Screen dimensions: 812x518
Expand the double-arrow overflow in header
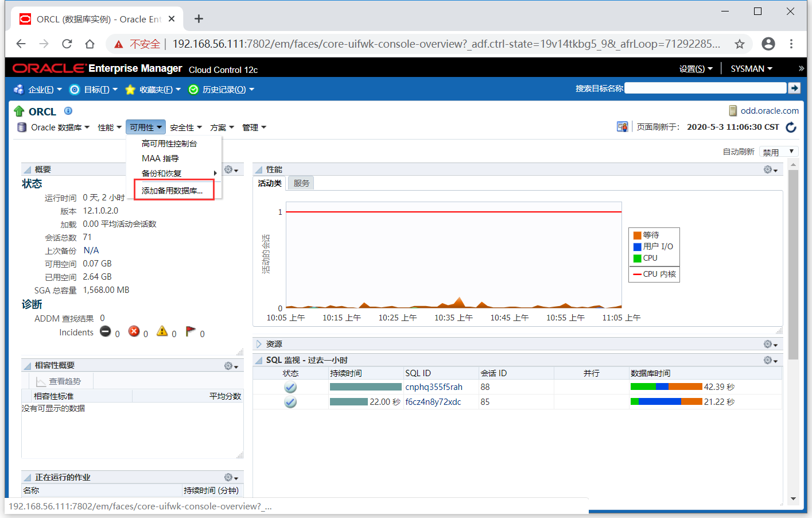pyautogui.click(x=801, y=68)
